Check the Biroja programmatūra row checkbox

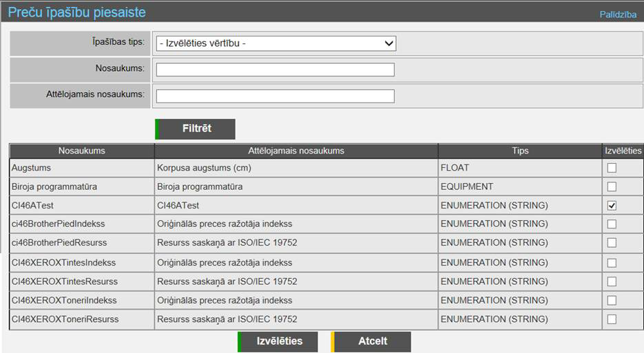pos(612,186)
